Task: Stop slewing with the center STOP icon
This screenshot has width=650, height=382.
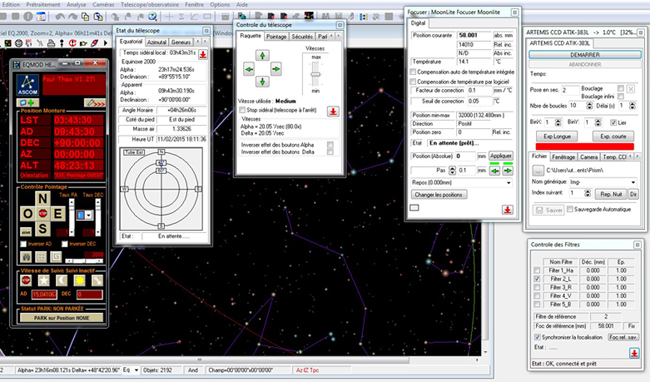Action: (x=43, y=214)
